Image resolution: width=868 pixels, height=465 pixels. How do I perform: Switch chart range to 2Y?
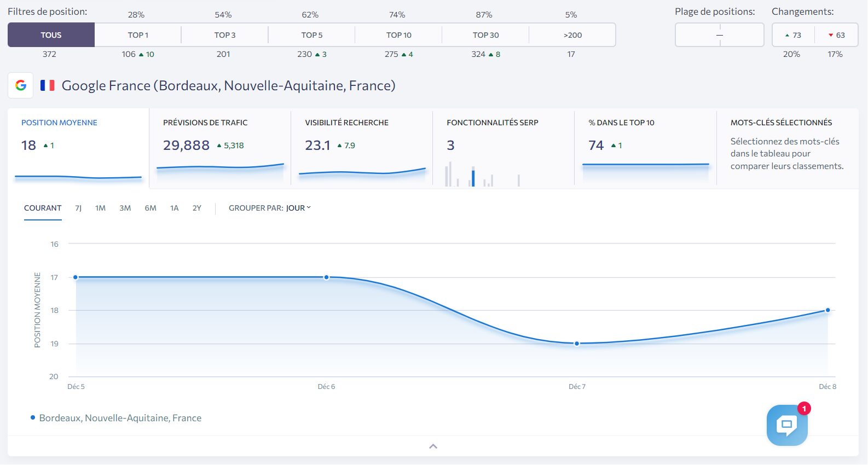pos(197,208)
